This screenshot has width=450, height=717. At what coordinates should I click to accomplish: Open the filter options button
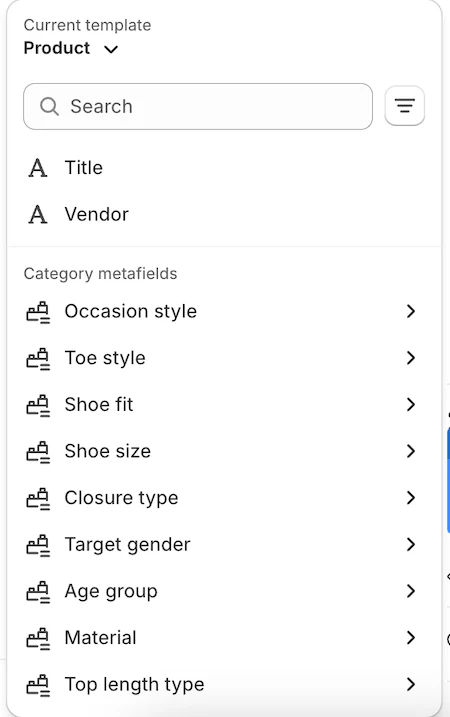click(405, 106)
